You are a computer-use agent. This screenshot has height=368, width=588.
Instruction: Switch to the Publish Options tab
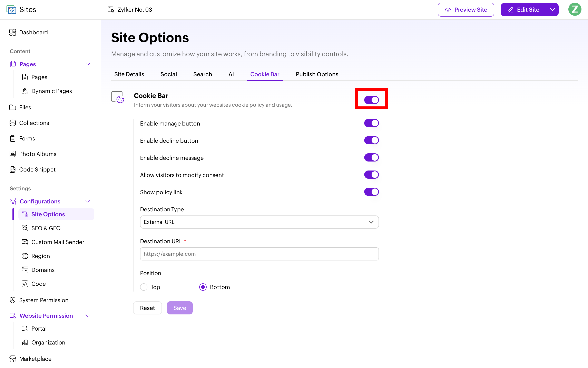(317, 74)
